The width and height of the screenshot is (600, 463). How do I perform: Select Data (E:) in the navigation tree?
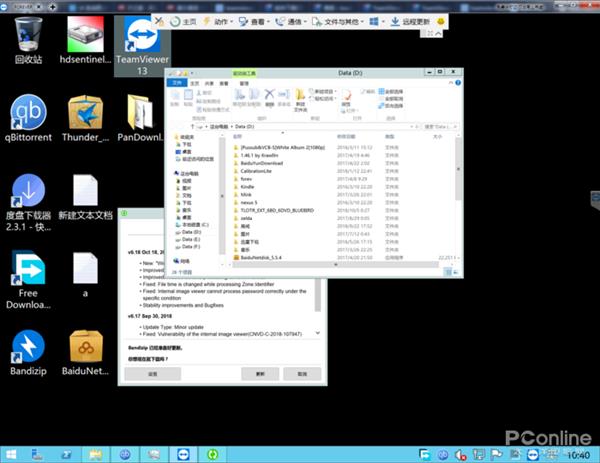(193, 240)
